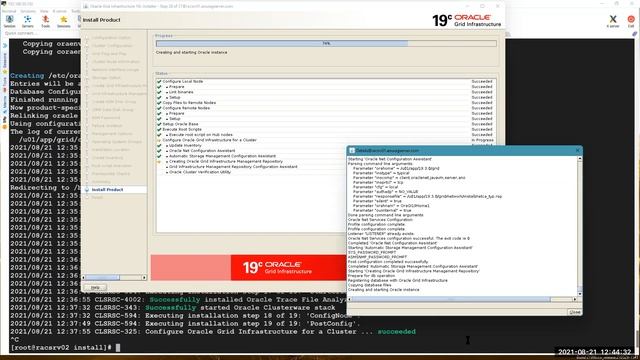Image resolution: width=640 pixels, height=360 pixels.
Task: Select the 'Link binaries' status row
Action: (326, 92)
